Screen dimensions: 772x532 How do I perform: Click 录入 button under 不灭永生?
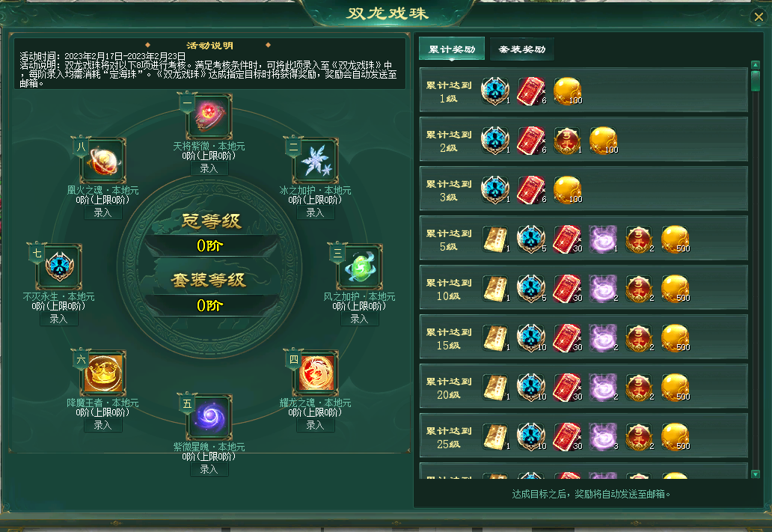59,319
